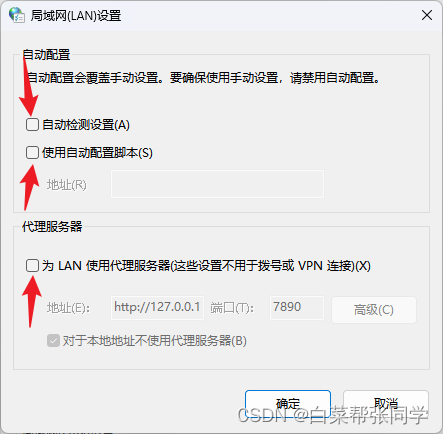Screen dimensions: 443x434
Task: Tick the 使用自动配置脚本(S) checkbox
Action: point(32,153)
